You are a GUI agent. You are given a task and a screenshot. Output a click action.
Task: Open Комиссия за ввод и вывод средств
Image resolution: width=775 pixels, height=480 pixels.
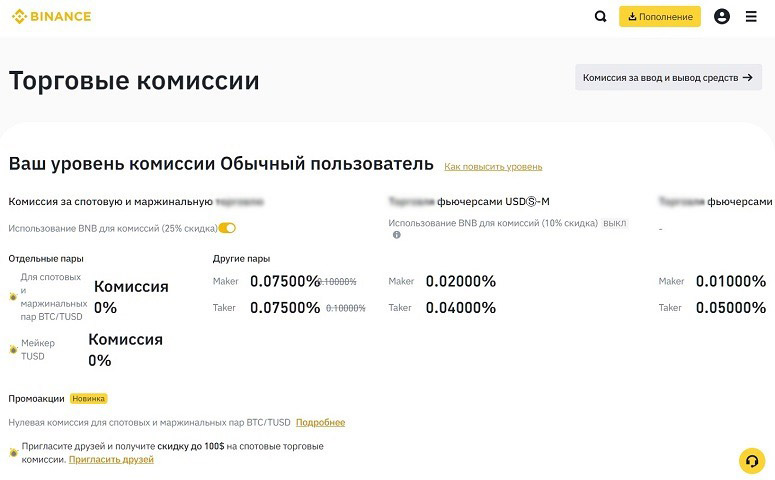tap(667, 77)
